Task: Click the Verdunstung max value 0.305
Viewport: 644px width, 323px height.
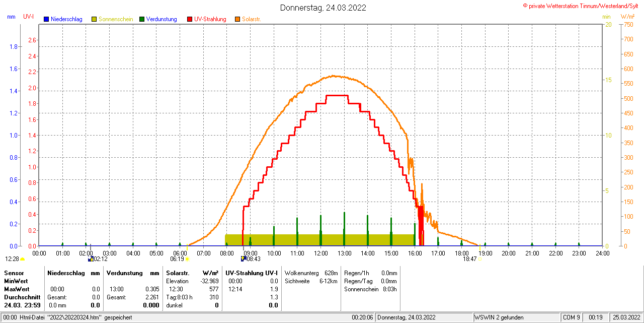Action: click(152, 289)
